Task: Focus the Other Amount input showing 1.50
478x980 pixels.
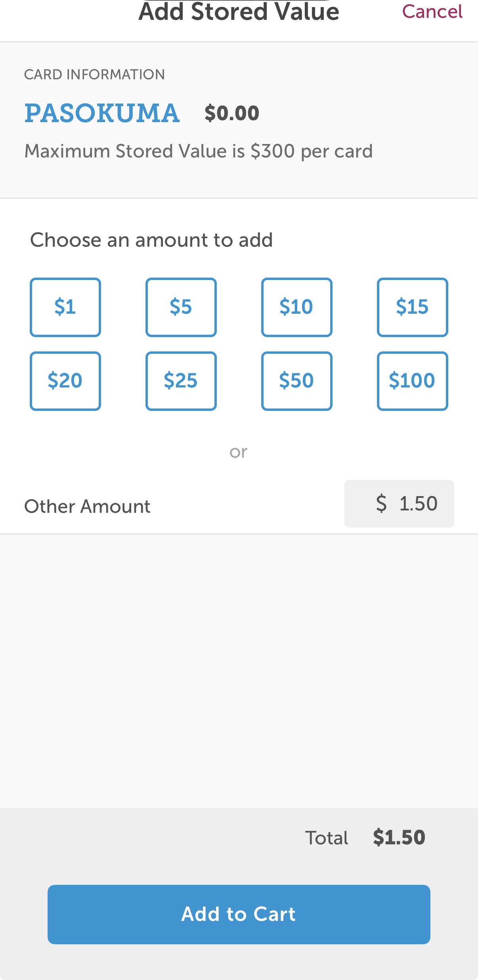Action: [399, 503]
